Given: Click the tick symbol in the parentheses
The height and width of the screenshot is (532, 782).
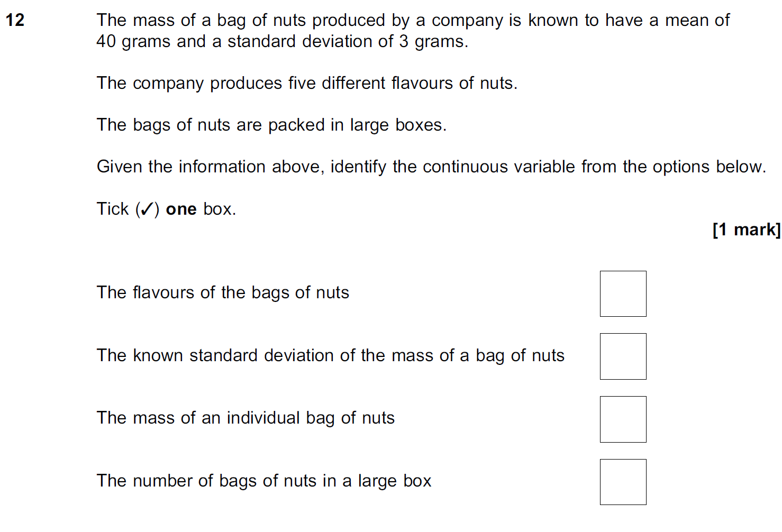Looking at the screenshot, I should [x=147, y=209].
